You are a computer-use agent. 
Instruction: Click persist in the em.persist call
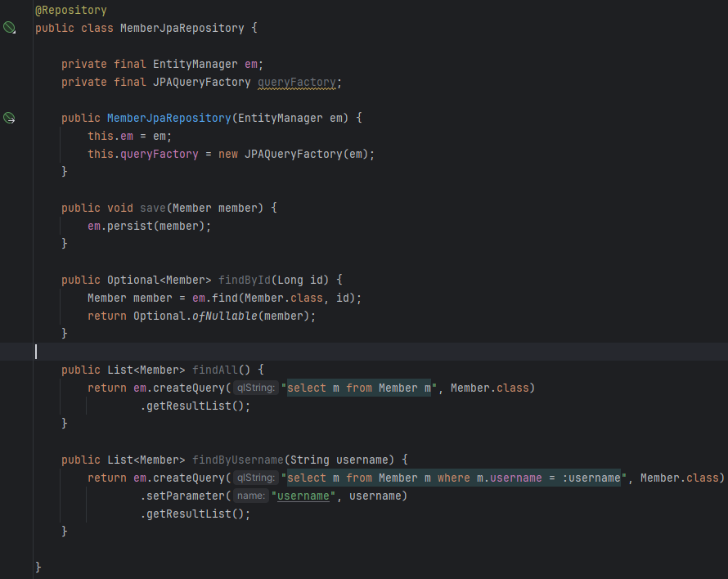(130, 227)
